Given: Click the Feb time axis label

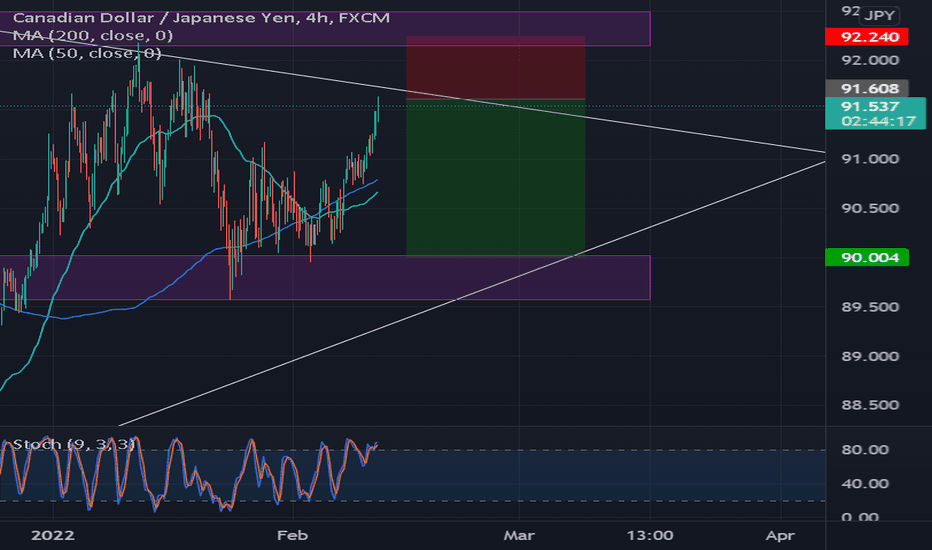Looking at the screenshot, I should tap(292, 536).
